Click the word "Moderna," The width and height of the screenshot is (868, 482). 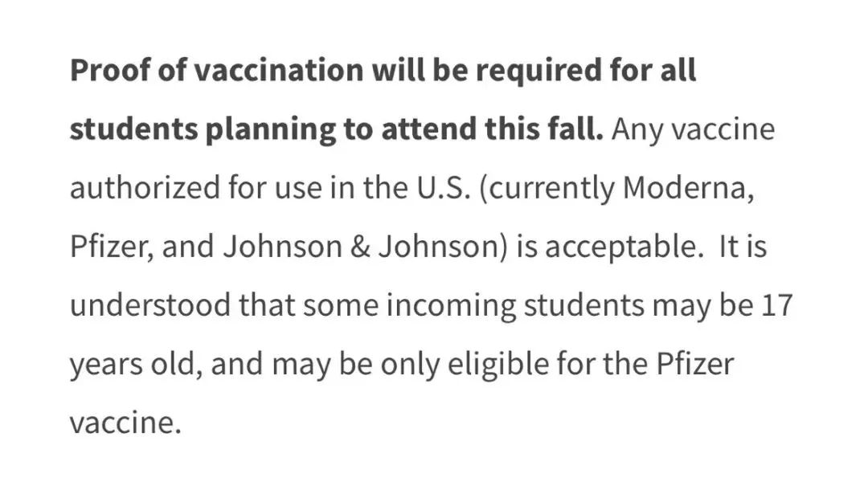(689, 189)
